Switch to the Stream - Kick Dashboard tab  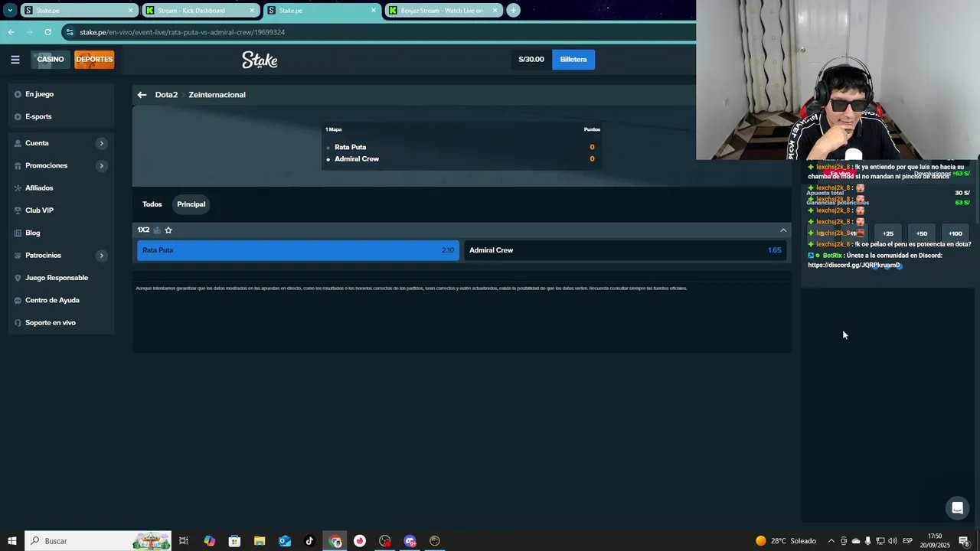[201, 11]
